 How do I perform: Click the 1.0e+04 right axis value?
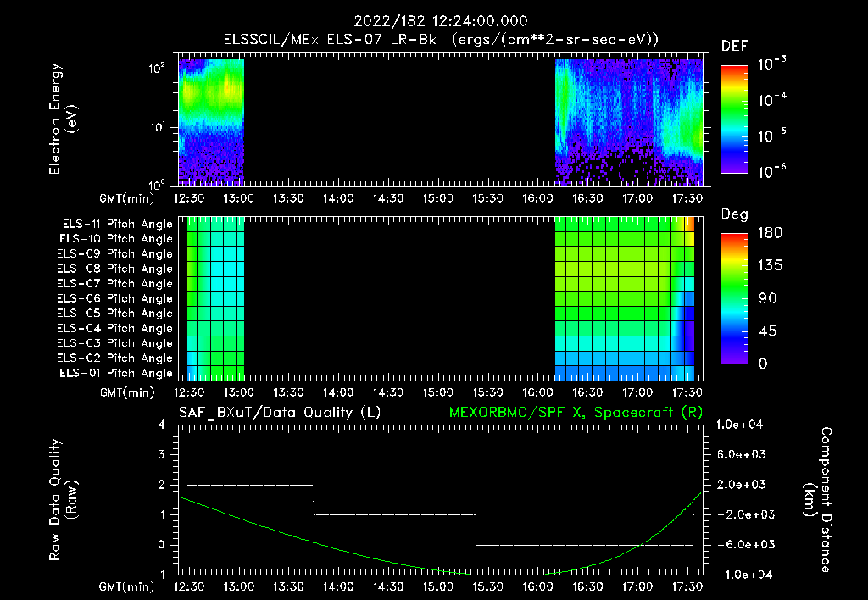tap(739, 425)
